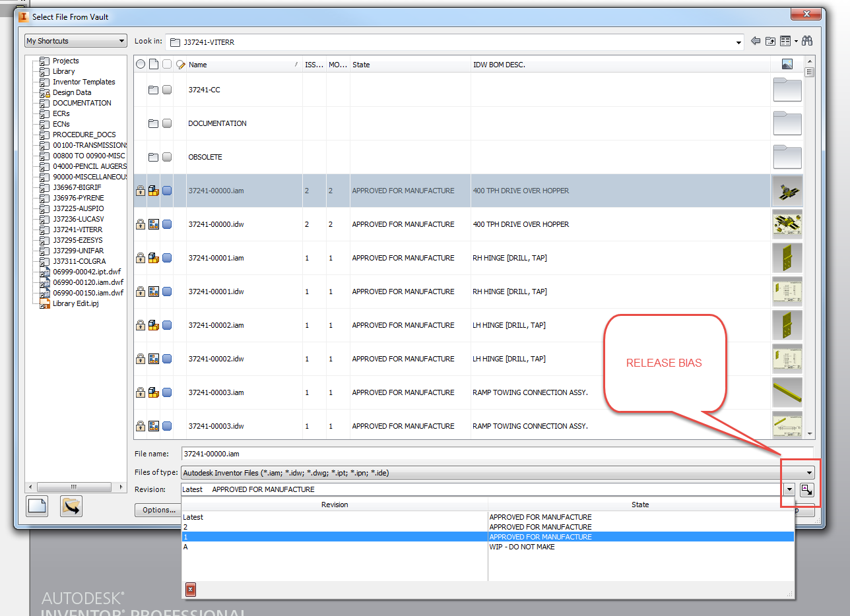
Task: Click the Go Back navigation arrow
Action: click(756, 40)
